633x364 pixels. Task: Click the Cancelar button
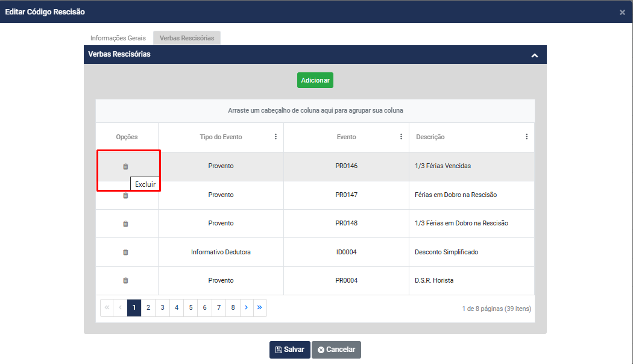tap(336, 350)
